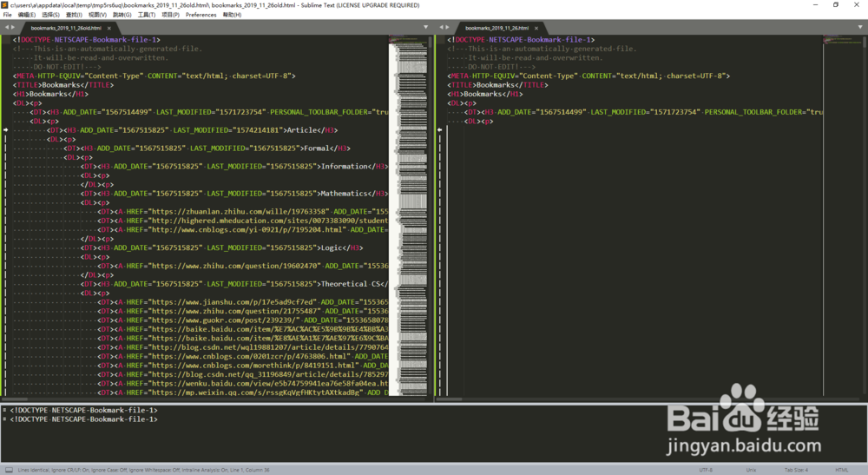Open the 查找(I) menu
Screen dimensions: 868x475
click(74, 15)
